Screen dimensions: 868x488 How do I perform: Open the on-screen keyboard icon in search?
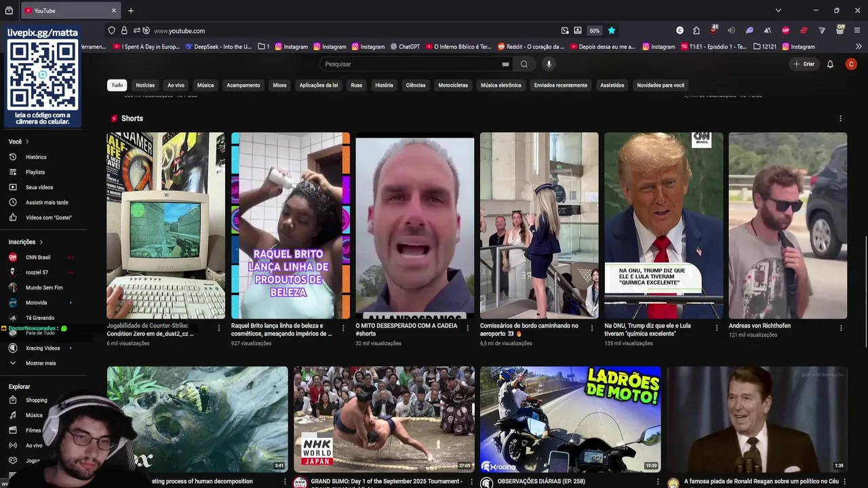pos(505,64)
